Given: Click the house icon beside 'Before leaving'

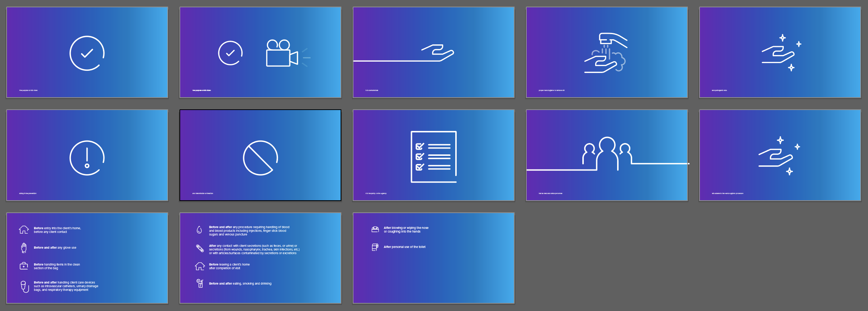Looking at the screenshot, I should (200, 266).
